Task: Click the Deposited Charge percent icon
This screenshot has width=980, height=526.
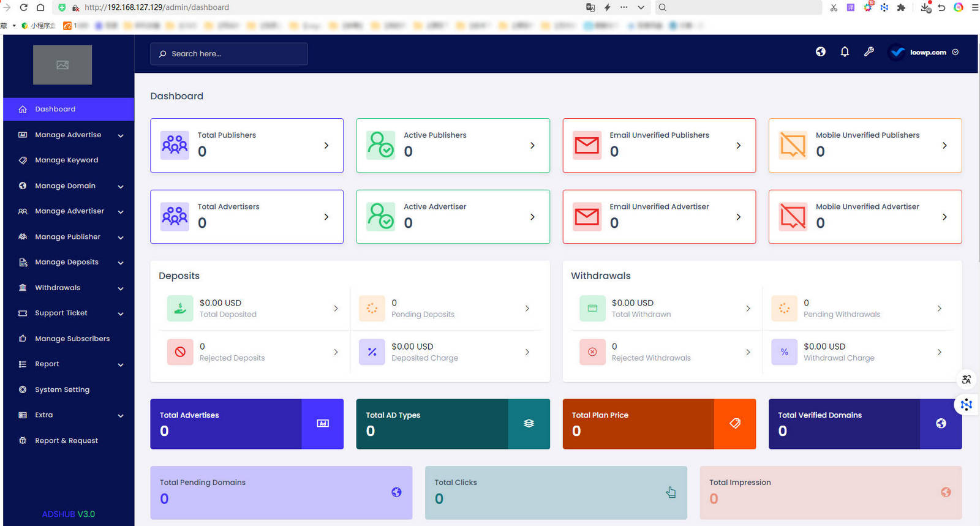Action: (372, 352)
